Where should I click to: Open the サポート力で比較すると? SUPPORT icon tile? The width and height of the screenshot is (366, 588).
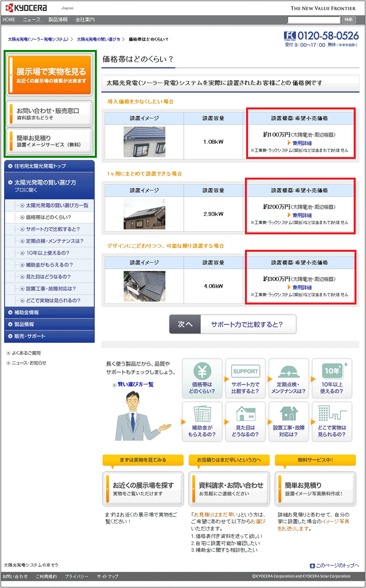(245, 379)
